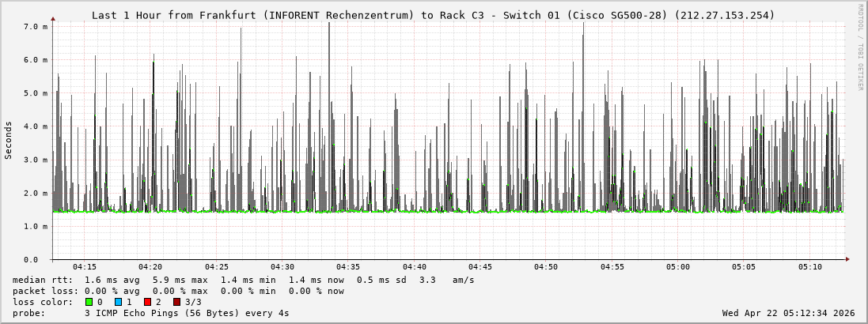Screen dimensions: 868x324
Task: Select the 05:00 time label
Action: tap(677, 267)
